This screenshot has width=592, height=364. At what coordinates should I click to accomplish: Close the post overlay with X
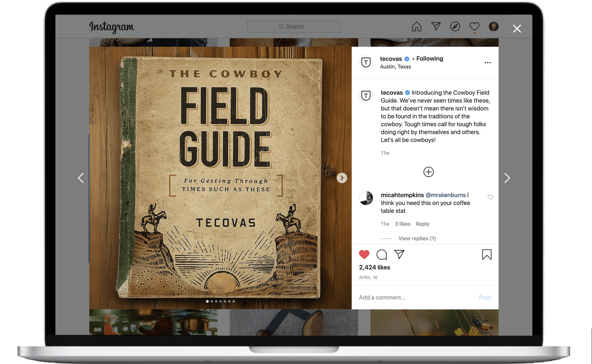point(517,29)
